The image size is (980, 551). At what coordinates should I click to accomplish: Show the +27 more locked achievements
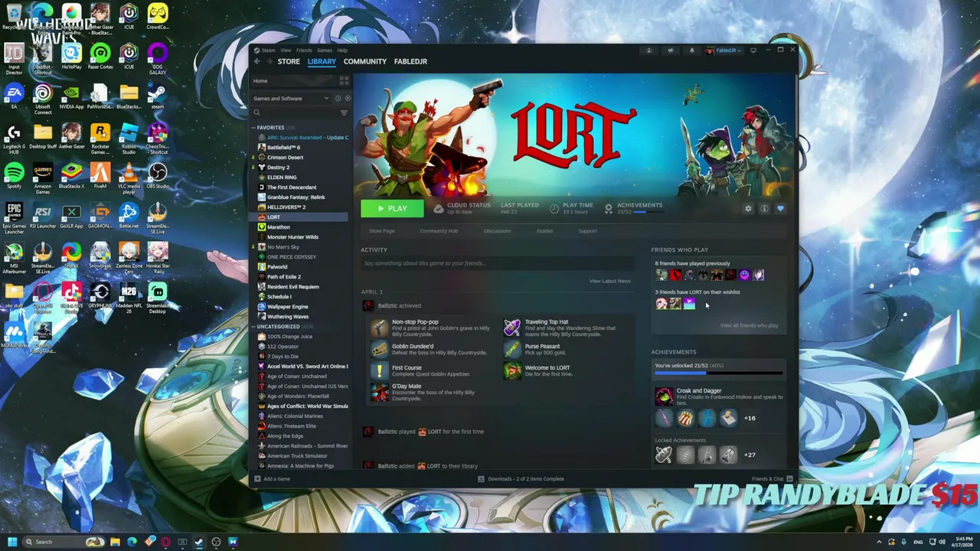(x=750, y=455)
